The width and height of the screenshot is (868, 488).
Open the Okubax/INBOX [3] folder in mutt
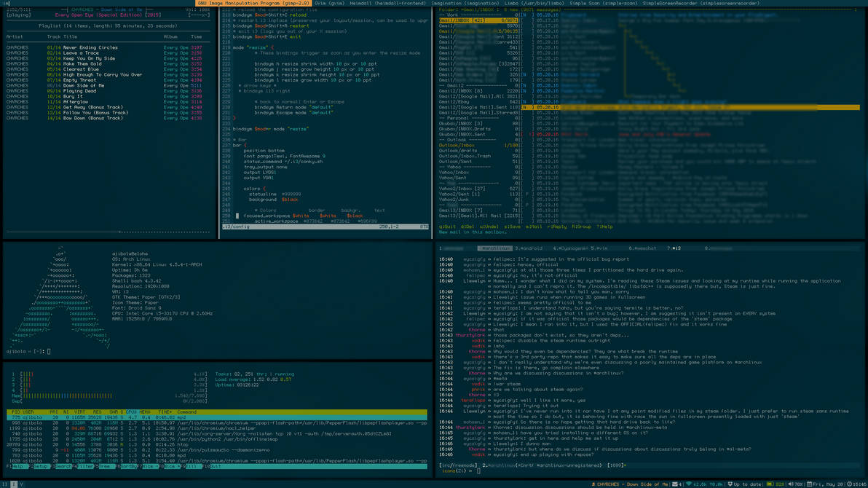(x=479, y=124)
